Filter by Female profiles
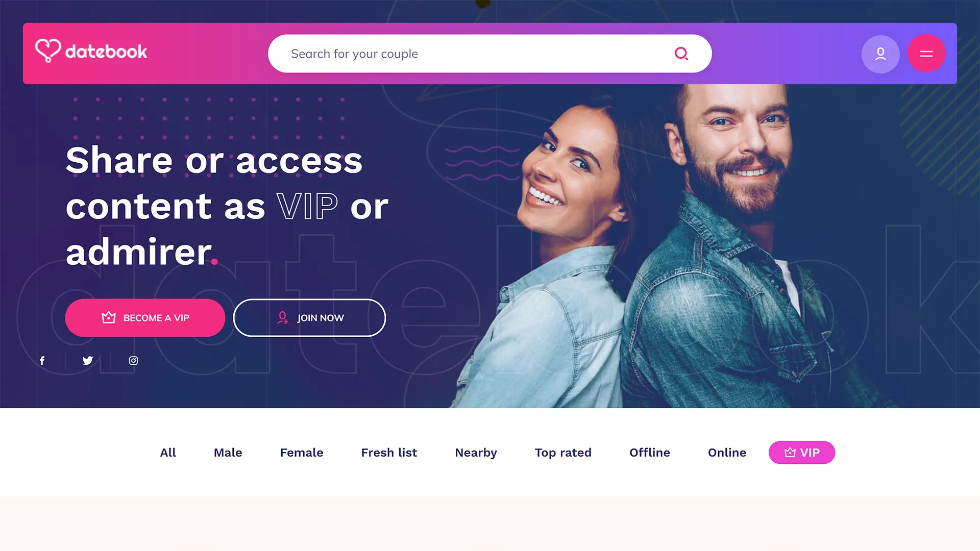Screen dimensions: 980x551 302,453
